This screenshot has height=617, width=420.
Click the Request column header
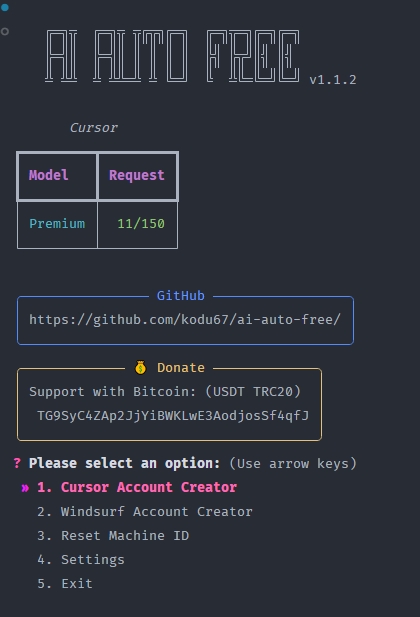(137, 175)
